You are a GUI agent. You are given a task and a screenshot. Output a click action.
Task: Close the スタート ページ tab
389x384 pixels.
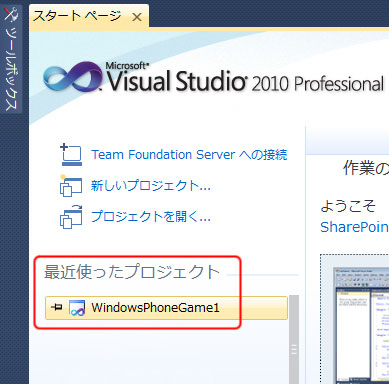pyautogui.click(x=137, y=17)
